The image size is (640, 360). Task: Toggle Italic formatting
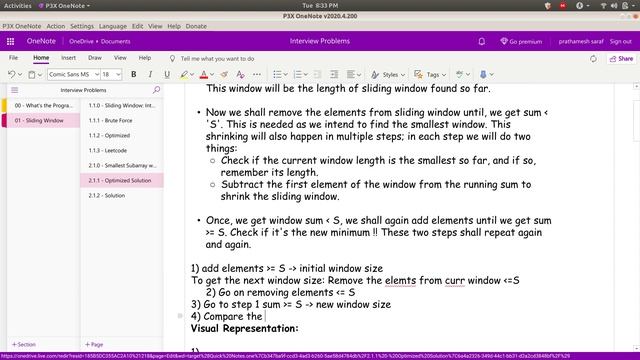pos(150,74)
